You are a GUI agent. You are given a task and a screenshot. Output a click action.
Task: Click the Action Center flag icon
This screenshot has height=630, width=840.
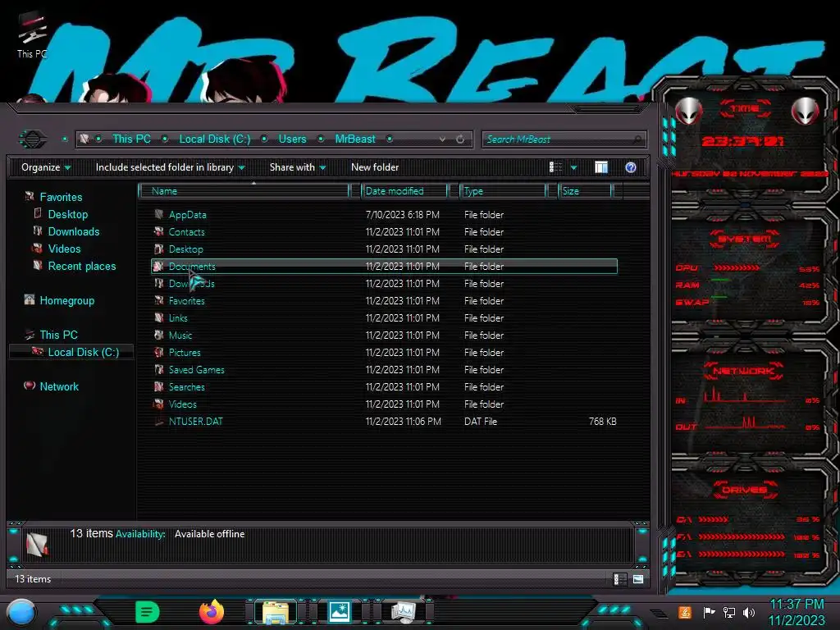(709, 612)
